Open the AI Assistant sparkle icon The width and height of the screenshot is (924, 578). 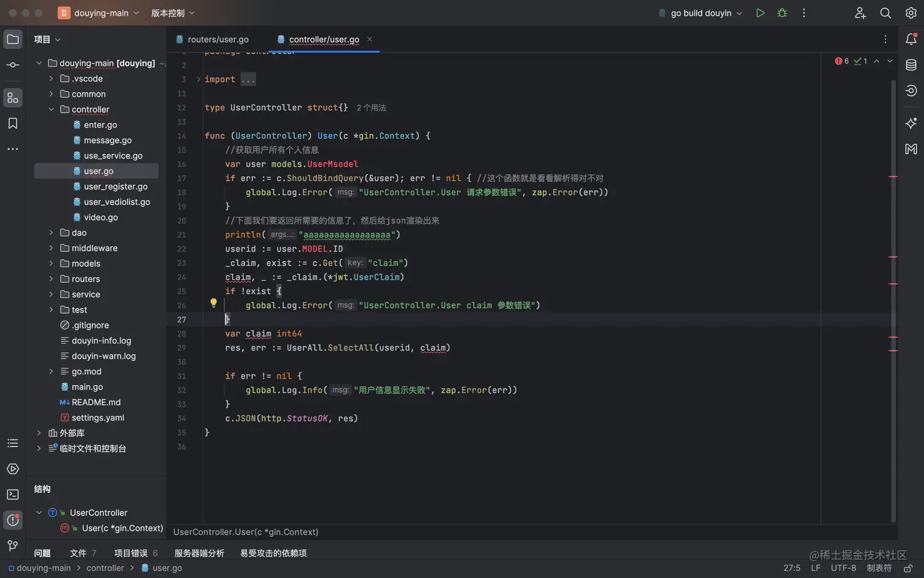911,123
